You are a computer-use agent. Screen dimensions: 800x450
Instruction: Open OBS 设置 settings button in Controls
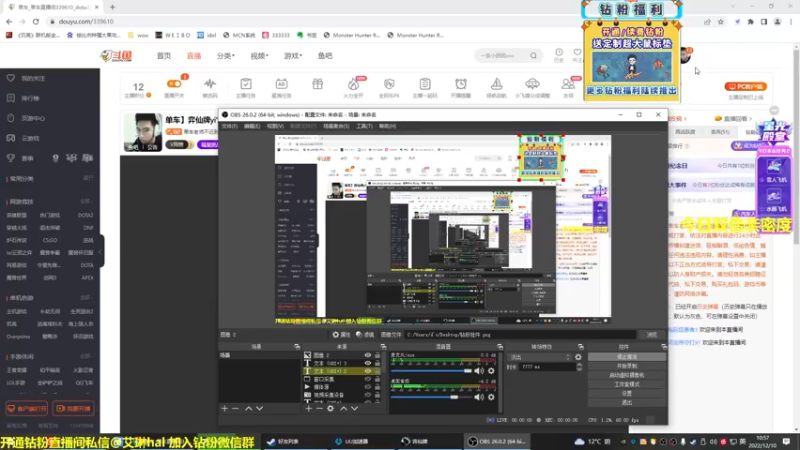[x=627, y=393]
